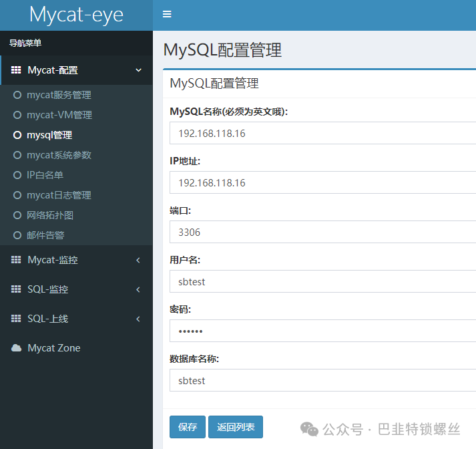Image resolution: width=476 pixels, height=449 pixels.
Task: Click the Mycat-配置 menu label
Action: [53, 70]
